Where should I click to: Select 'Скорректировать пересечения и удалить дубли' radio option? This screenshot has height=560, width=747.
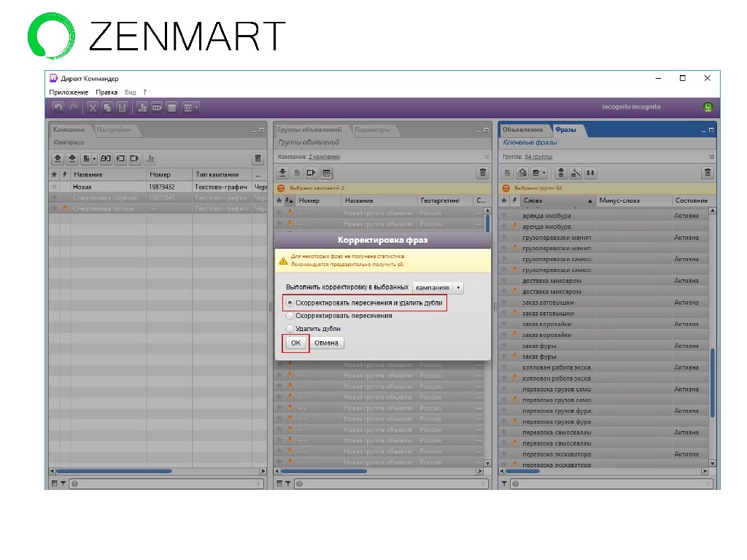290,303
